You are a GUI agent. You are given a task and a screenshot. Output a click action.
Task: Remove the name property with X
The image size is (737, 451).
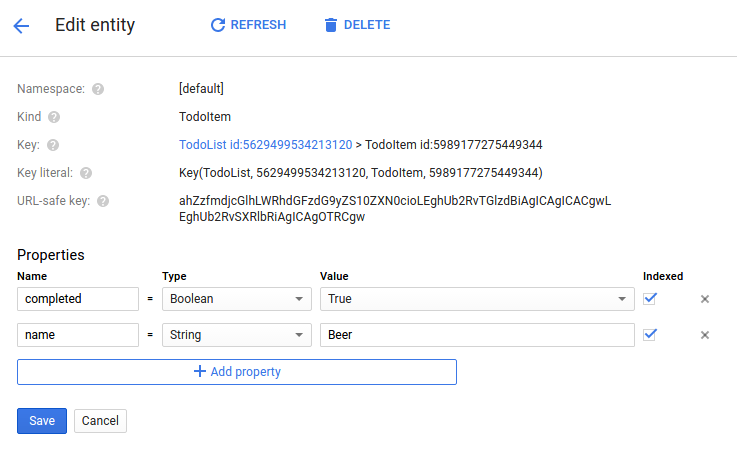click(704, 335)
